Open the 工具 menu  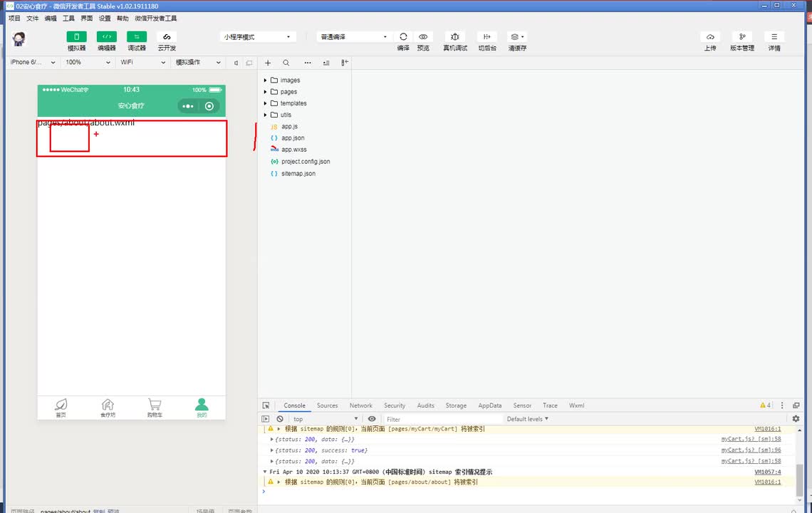click(x=68, y=18)
